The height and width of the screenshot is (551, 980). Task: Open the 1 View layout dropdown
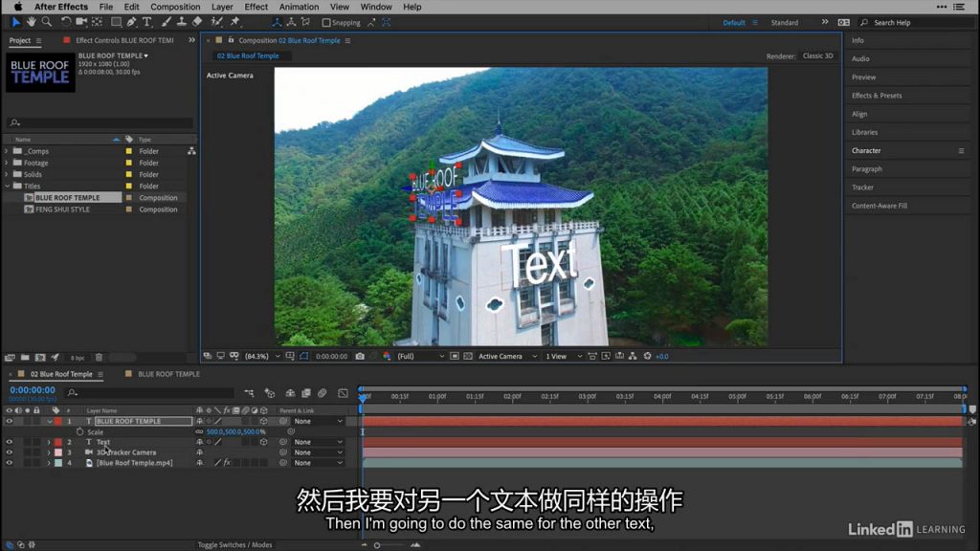click(x=563, y=356)
